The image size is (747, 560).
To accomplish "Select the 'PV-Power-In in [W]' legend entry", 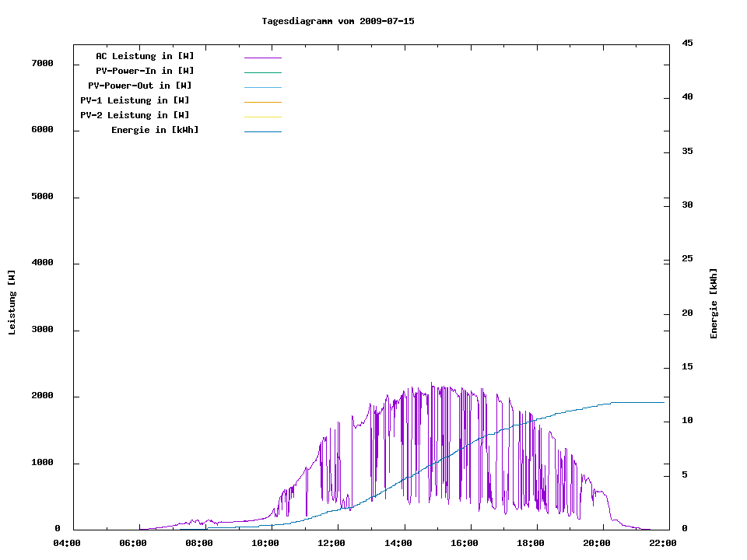I will tap(150, 71).
